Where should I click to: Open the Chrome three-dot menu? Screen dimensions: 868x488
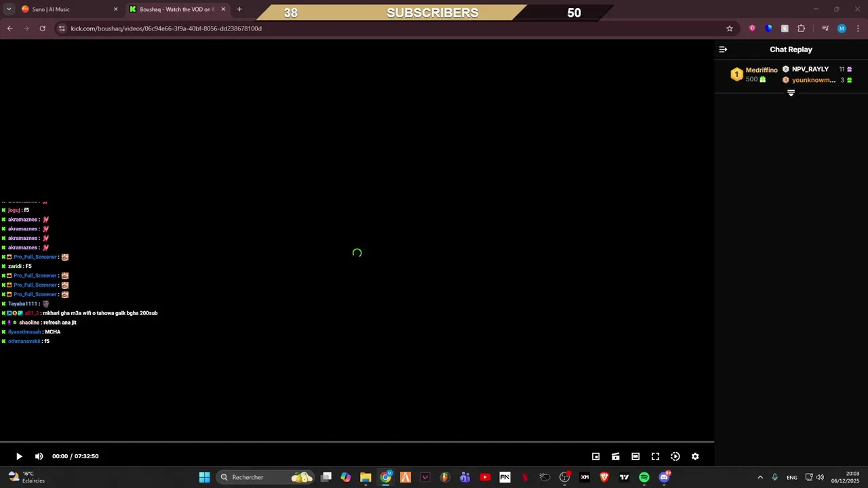[x=859, y=28]
